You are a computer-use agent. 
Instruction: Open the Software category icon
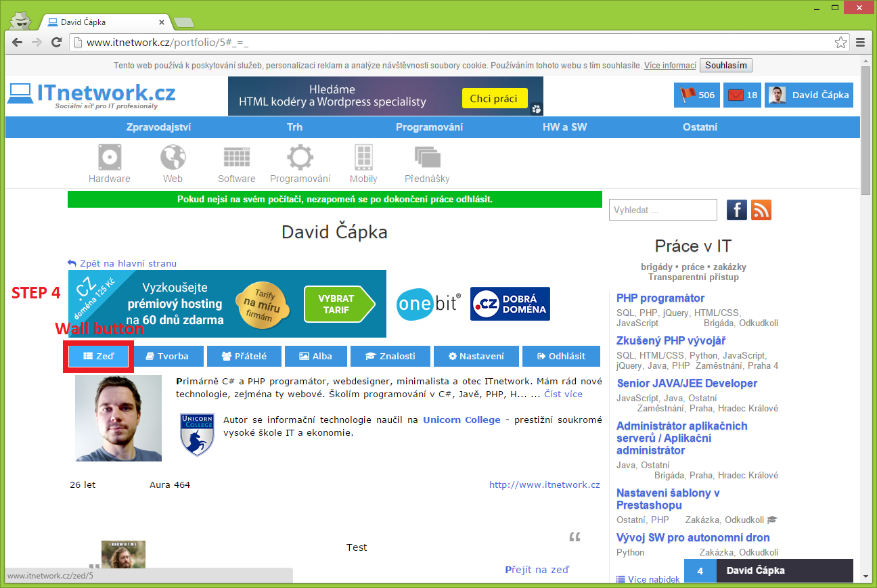click(x=237, y=158)
